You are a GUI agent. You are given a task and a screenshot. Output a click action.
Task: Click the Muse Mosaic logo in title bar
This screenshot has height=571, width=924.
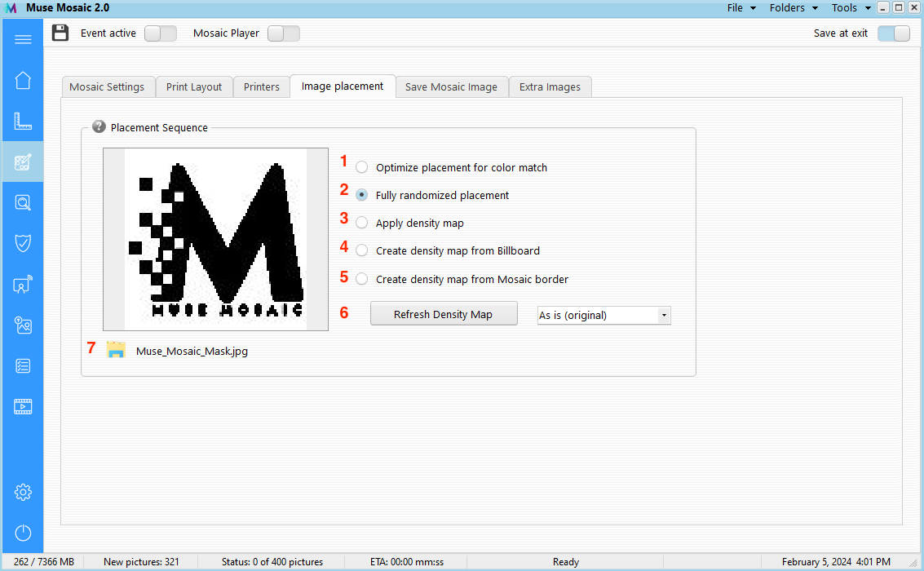(x=11, y=7)
